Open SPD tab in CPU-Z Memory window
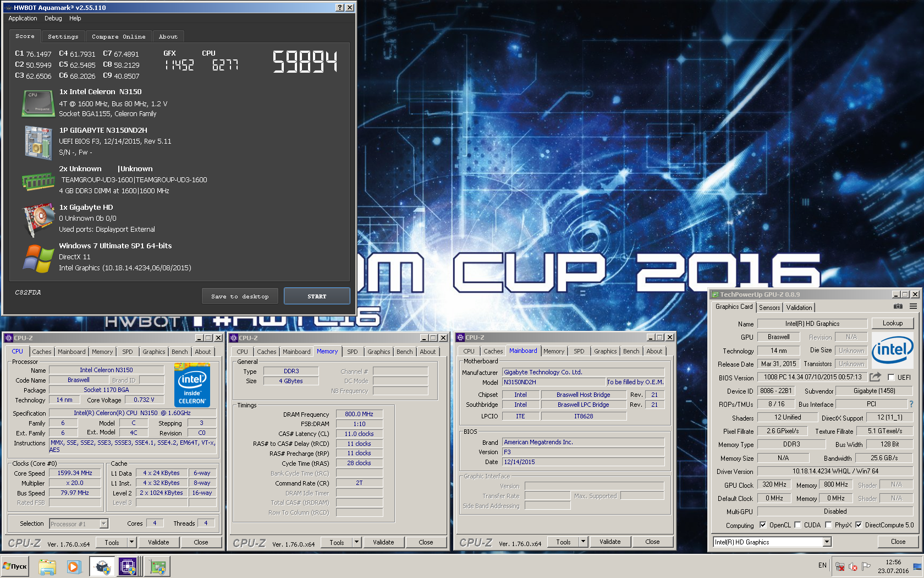 pyautogui.click(x=353, y=352)
